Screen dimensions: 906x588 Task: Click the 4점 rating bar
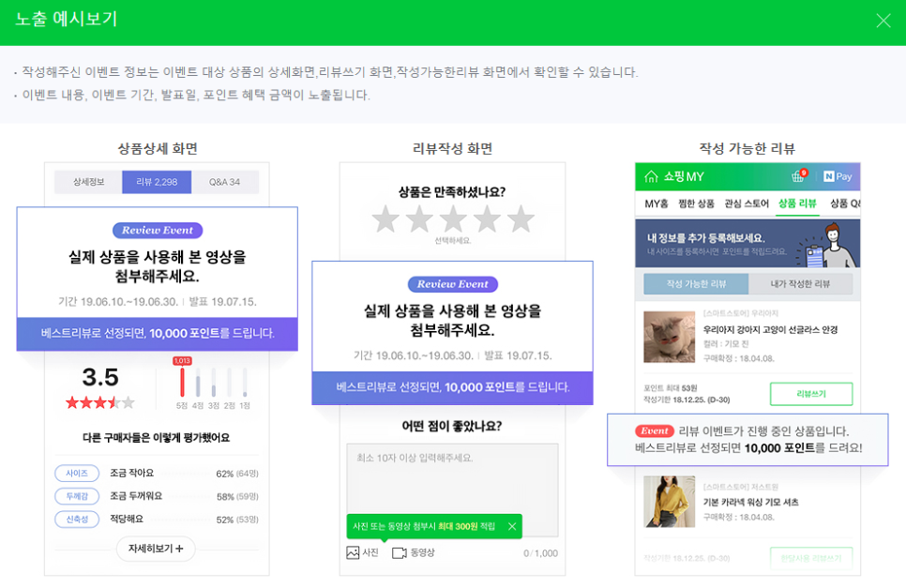point(198,382)
